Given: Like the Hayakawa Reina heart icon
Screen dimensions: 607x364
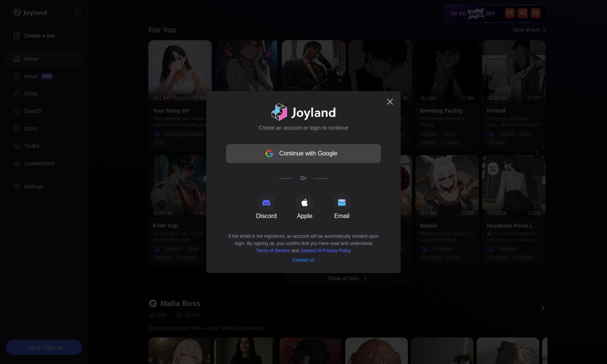Looking at the screenshot, I should point(530,213).
